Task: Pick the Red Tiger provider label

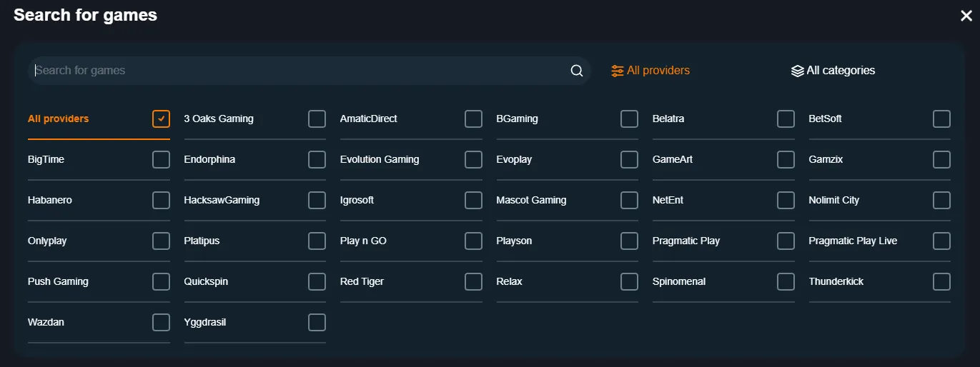Action: pyautogui.click(x=362, y=281)
